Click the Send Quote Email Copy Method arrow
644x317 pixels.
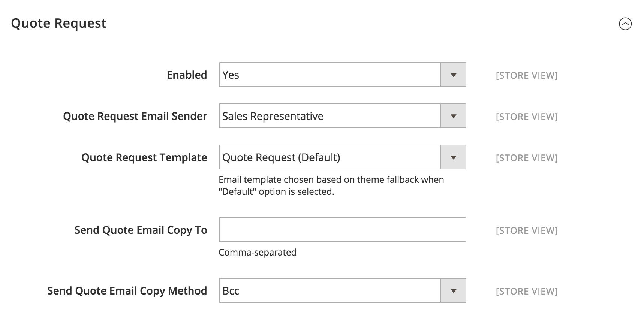(x=453, y=291)
